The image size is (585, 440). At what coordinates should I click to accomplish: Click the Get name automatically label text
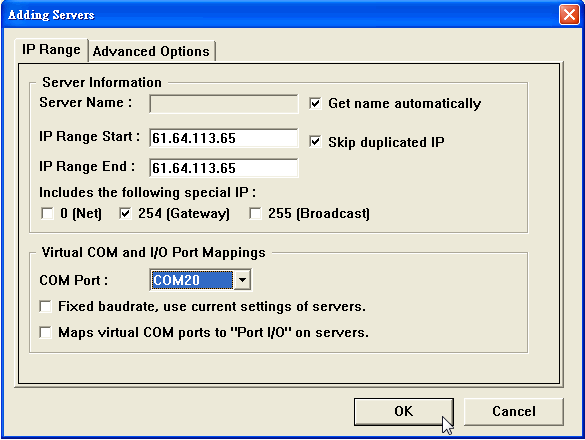[x=404, y=103]
